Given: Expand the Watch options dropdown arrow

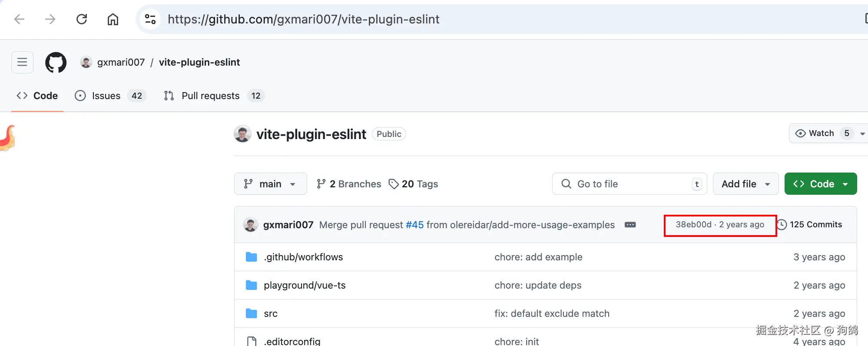Looking at the screenshot, I should point(862,133).
